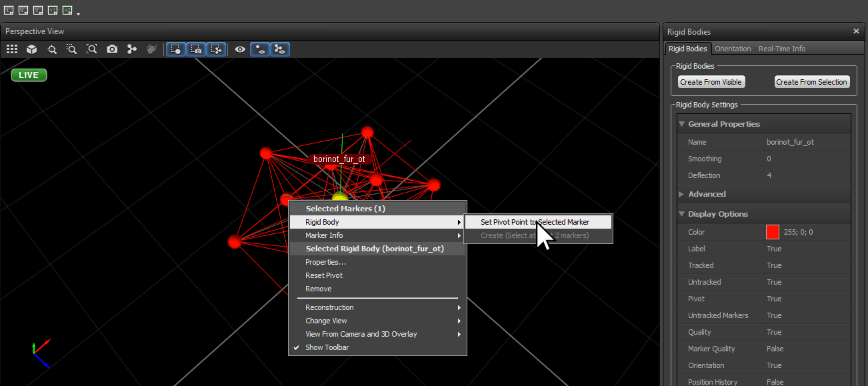Screen dimensions: 868x386
Task: Toggle the rigid body selection mode icon
Action: point(216,49)
